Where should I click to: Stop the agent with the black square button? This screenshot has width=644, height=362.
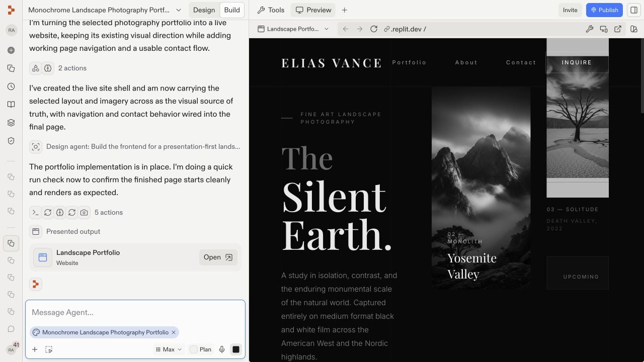[x=235, y=349]
